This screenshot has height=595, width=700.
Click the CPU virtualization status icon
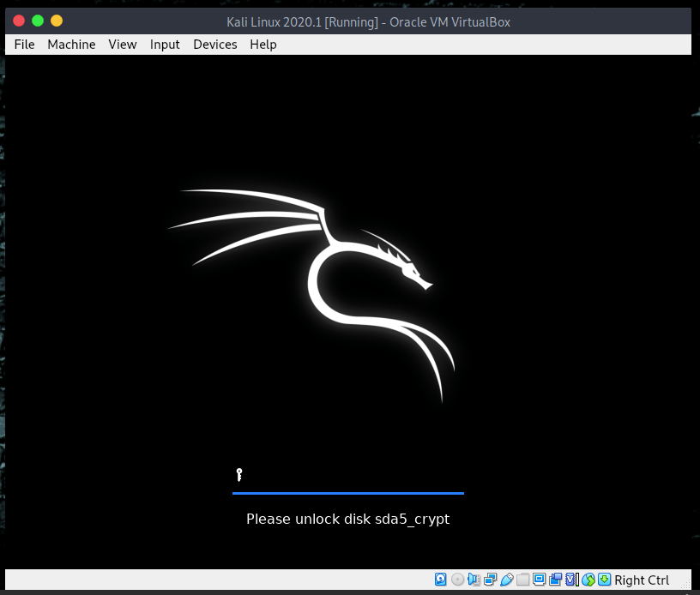pos(571,580)
